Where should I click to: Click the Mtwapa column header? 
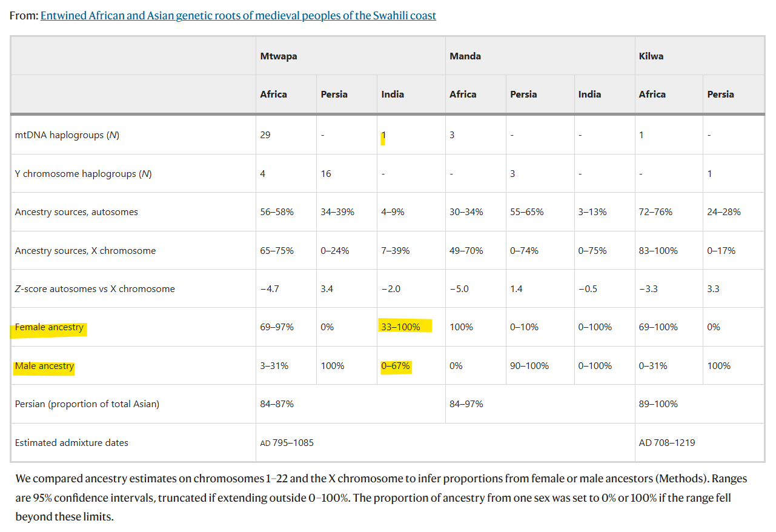(279, 56)
